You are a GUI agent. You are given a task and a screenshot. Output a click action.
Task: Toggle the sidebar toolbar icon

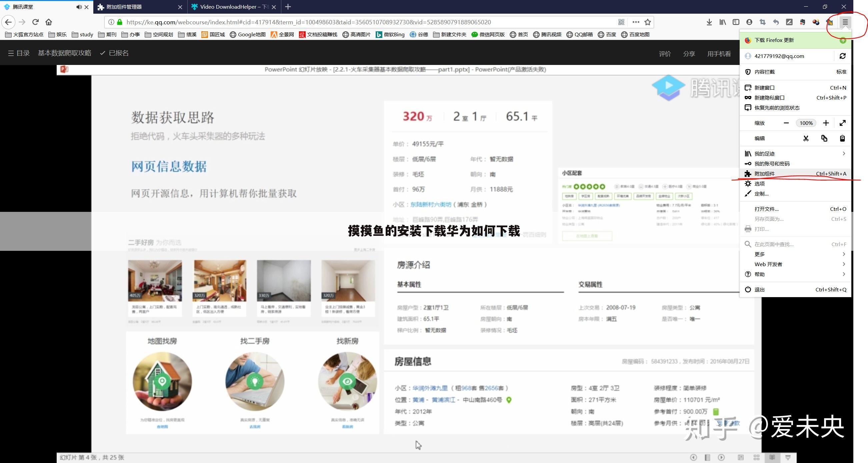pyautogui.click(x=736, y=22)
